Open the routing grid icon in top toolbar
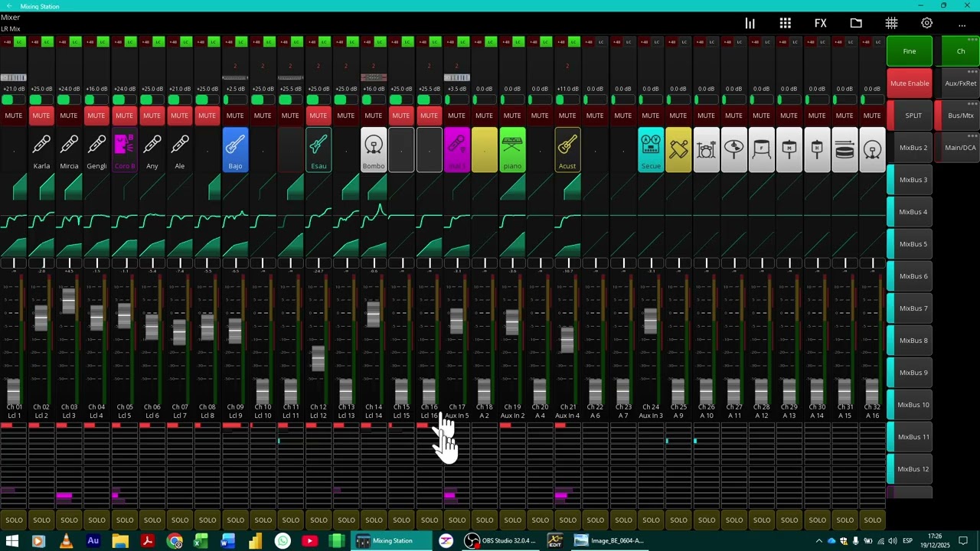 [891, 23]
